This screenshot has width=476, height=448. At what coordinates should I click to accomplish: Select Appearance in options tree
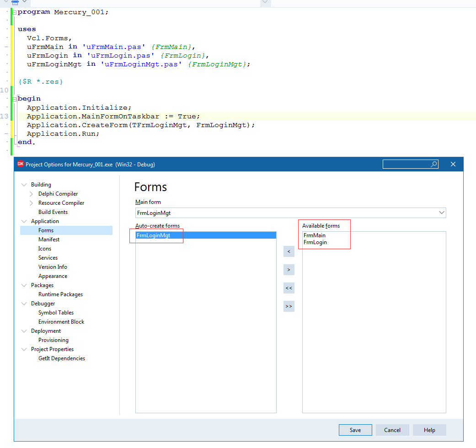coord(53,276)
